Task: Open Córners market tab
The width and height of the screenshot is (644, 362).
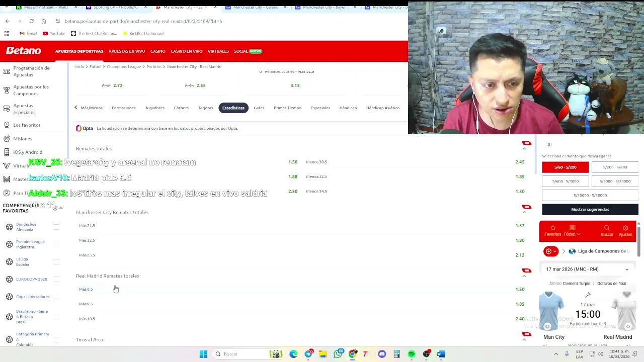Action: pos(181,108)
